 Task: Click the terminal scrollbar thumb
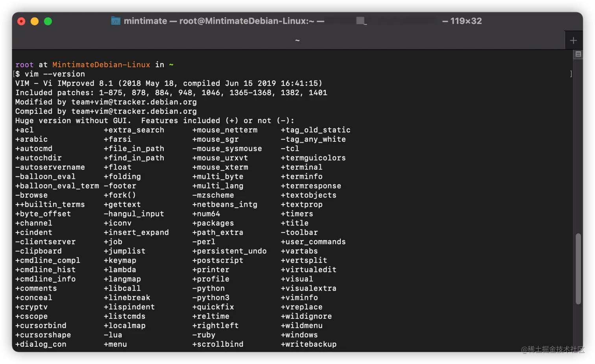pos(578,269)
